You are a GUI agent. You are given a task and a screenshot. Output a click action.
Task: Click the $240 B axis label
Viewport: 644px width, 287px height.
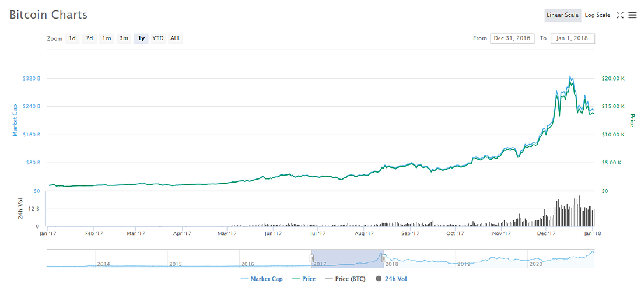coord(32,106)
